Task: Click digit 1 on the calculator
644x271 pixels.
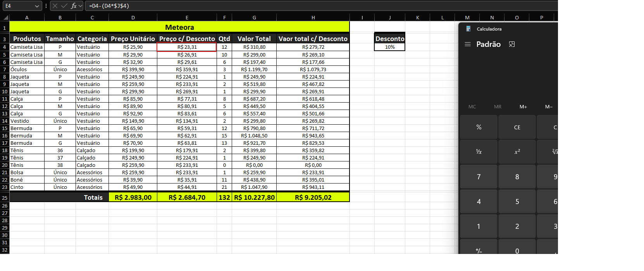Action: (479, 226)
